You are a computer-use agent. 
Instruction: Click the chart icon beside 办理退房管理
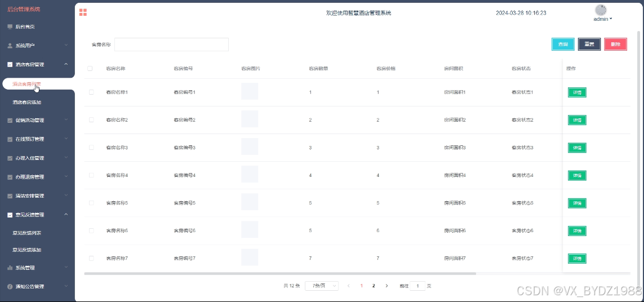10,177
